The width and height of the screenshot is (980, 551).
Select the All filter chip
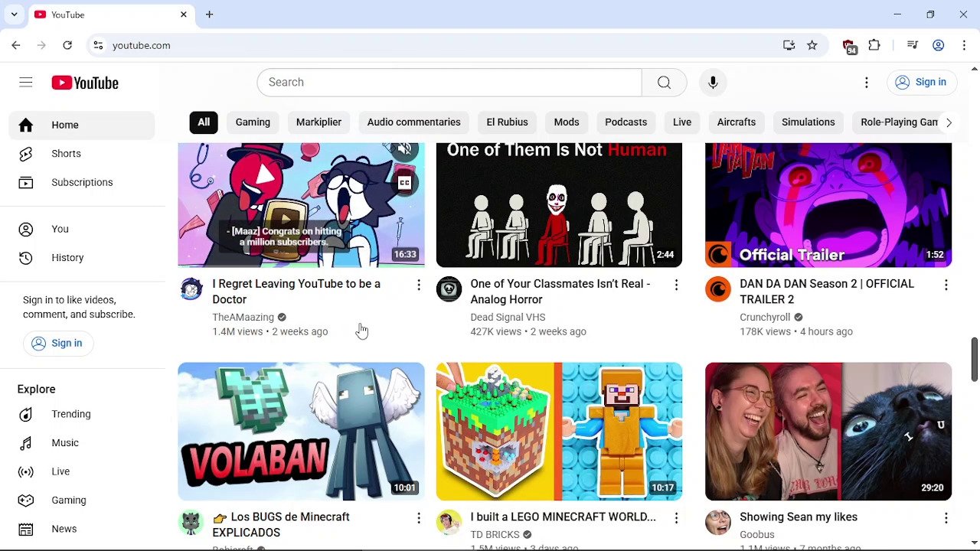click(x=204, y=122)
